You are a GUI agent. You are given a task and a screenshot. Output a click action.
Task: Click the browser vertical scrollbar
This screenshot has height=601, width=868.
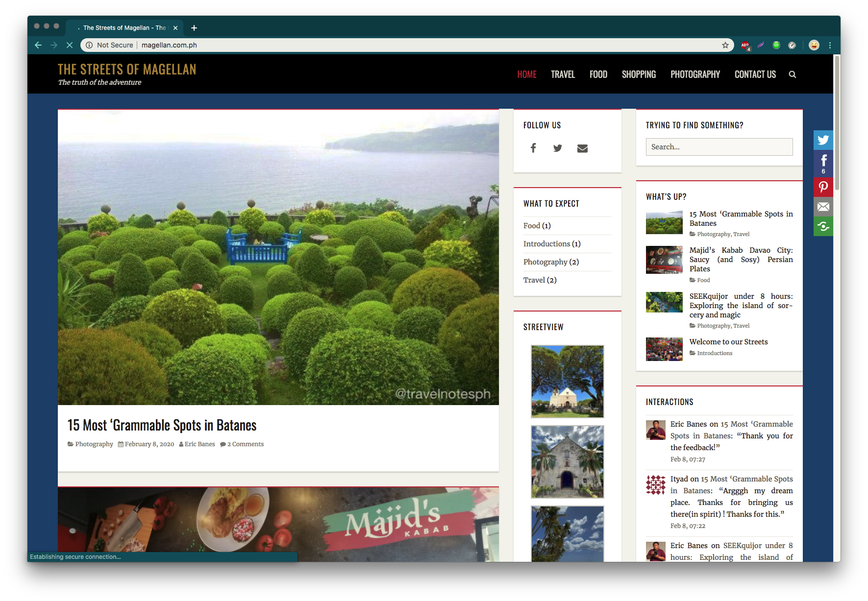(x=837, y=122)
